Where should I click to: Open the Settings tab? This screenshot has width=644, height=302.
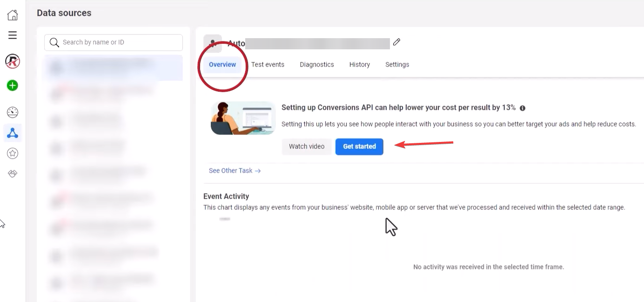point(397,65)
